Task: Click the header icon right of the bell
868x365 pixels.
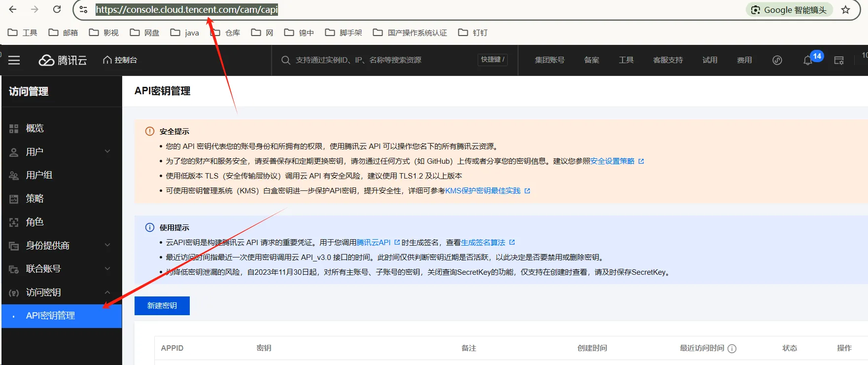Action: (x=839, y=60)
